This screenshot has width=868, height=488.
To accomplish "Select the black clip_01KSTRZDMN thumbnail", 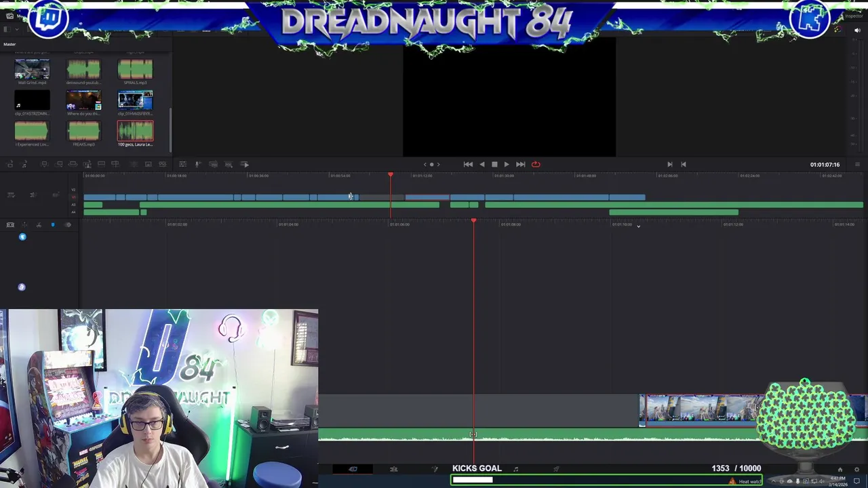I will (32, 100).
